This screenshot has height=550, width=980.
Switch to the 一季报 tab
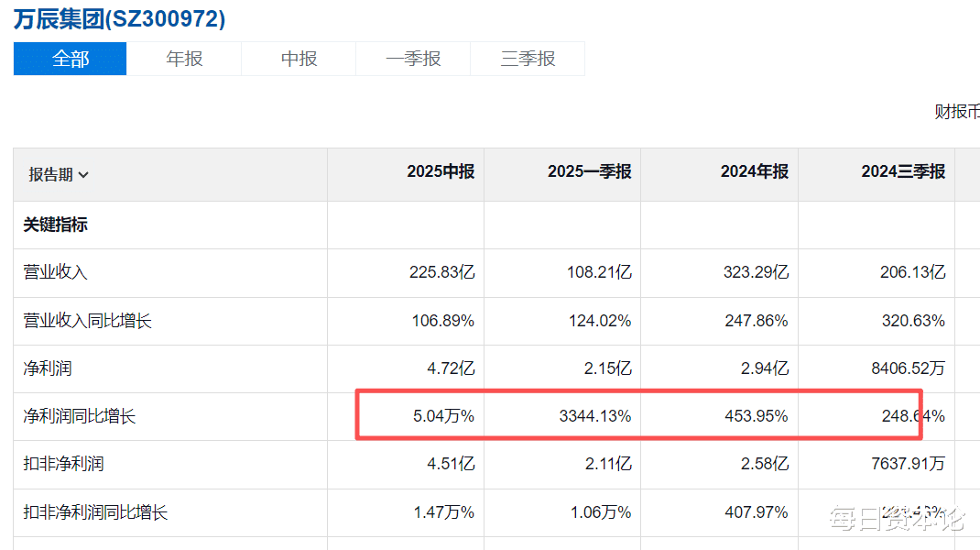413,59
